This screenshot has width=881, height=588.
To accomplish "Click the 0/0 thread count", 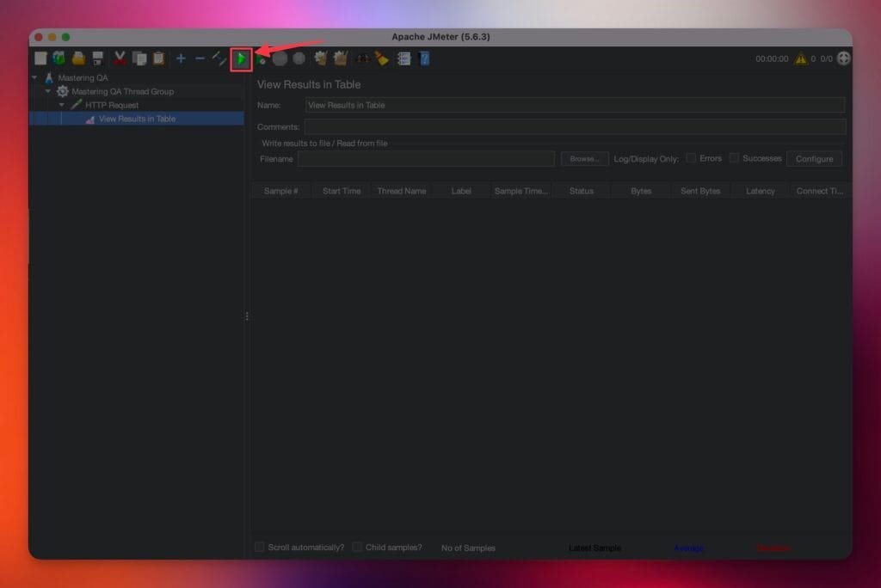I will point(827,58).
